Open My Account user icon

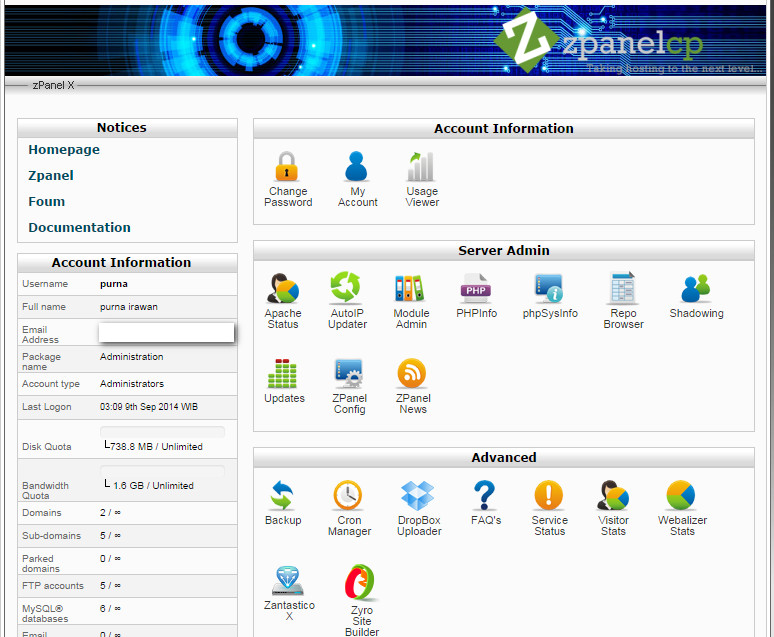pyautogui.click(x=356, y=166)
